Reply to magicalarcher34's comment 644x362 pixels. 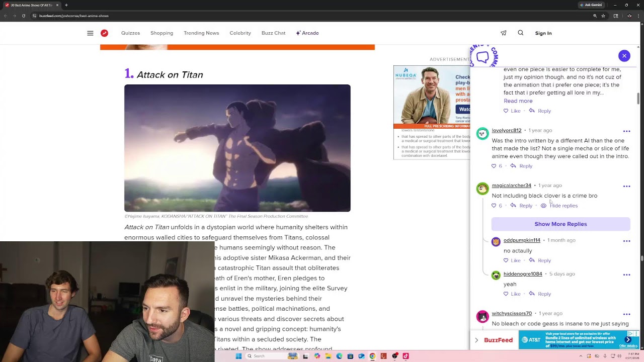(521, 206)
